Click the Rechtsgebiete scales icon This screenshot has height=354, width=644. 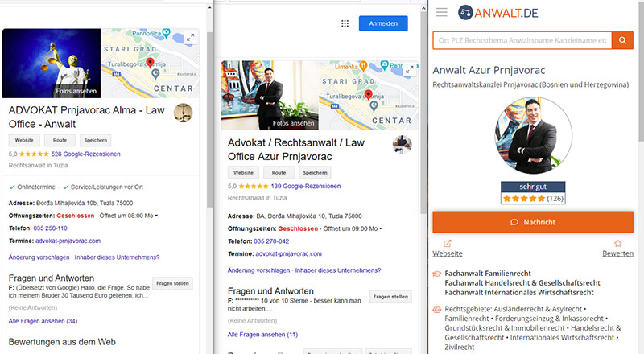tap(436, 309)
